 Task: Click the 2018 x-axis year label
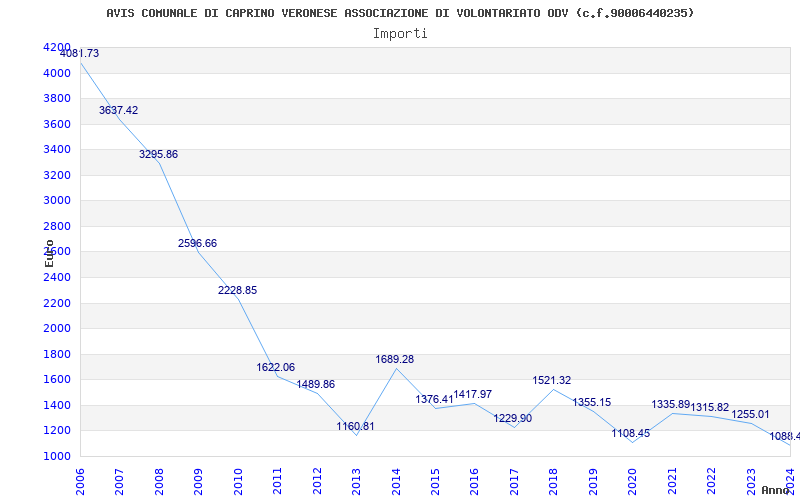pos(553,482)
